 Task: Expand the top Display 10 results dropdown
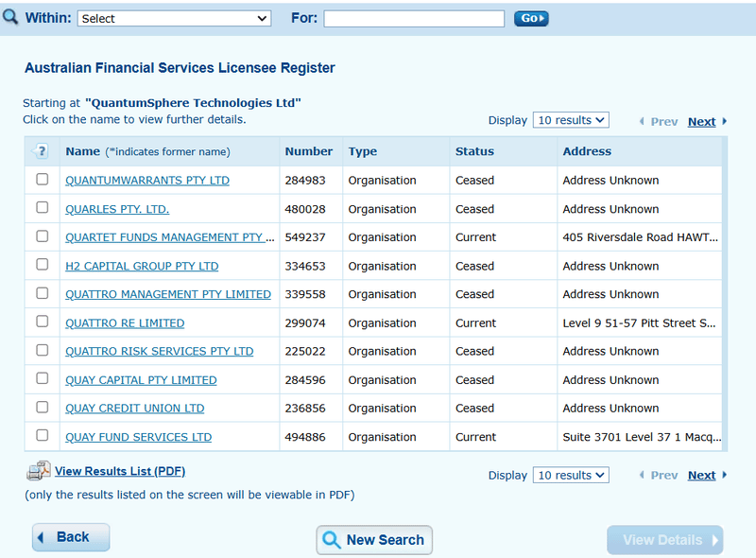click(x=571, y=120)
